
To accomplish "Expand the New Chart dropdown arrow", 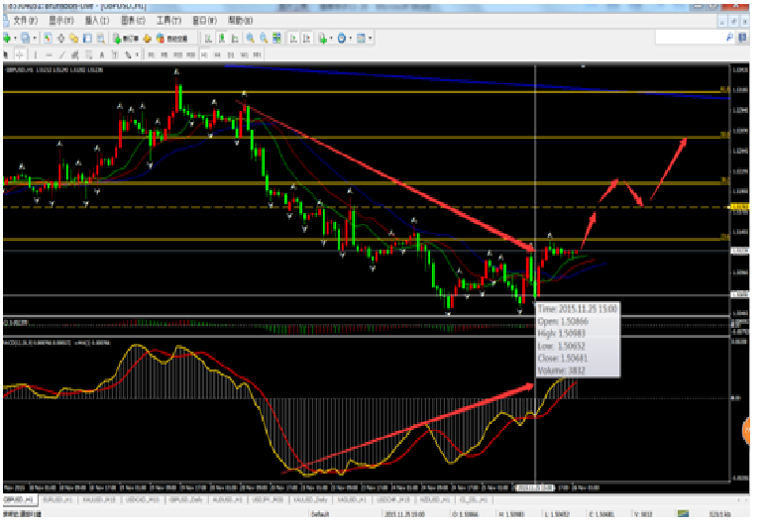I will [15, 39].
